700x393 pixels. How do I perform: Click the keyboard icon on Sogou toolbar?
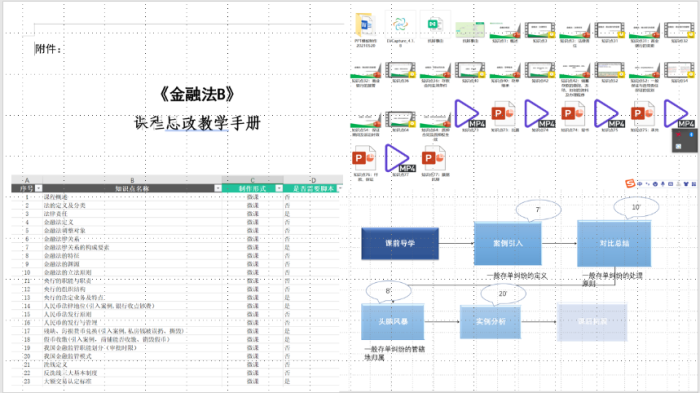coord(671,184)
